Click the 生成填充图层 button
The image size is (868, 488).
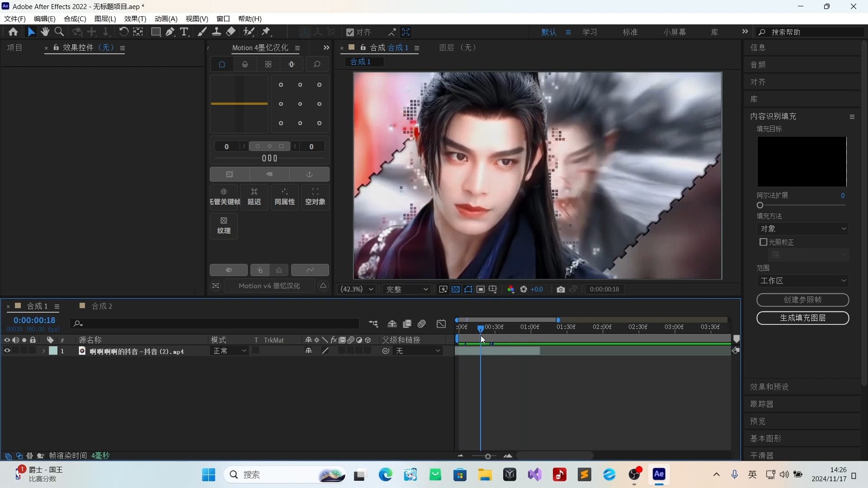803,318
